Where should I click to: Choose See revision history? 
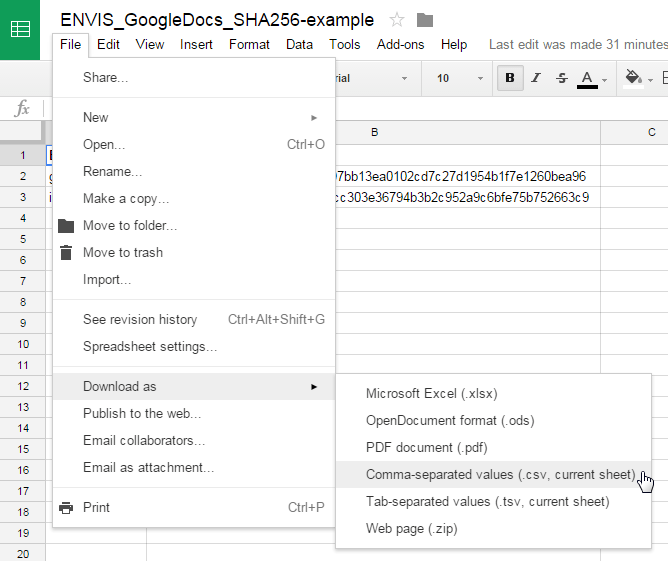[x=194, y=319]
